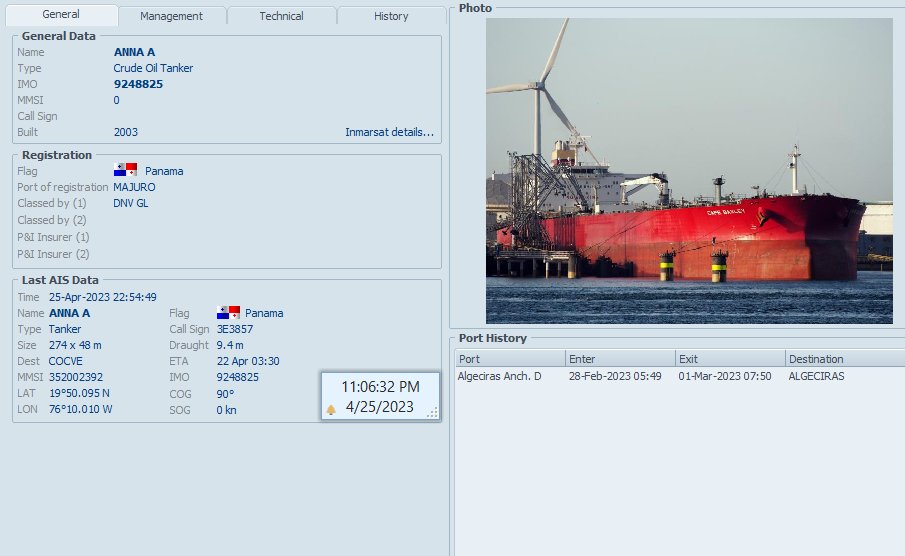
Task: Click the Crude Oil Tanker type value
Action: point(153,68)
